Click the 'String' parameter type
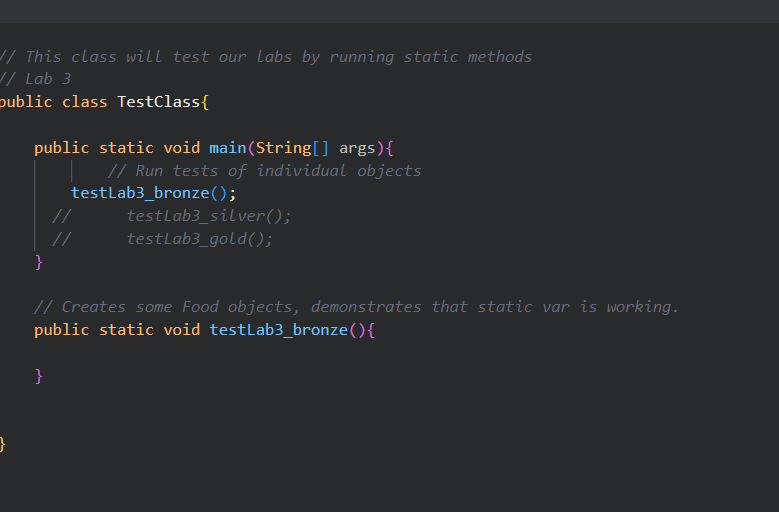The height and width of the screenshot is (512, 779). click(284, 148)
